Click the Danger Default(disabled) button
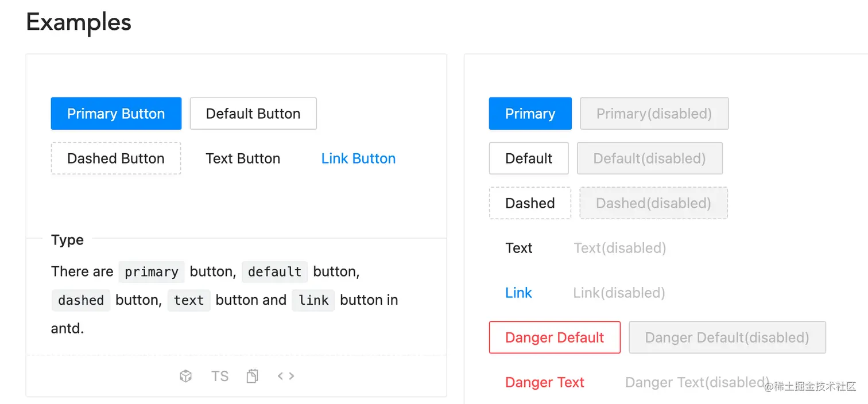 [727, 337]
